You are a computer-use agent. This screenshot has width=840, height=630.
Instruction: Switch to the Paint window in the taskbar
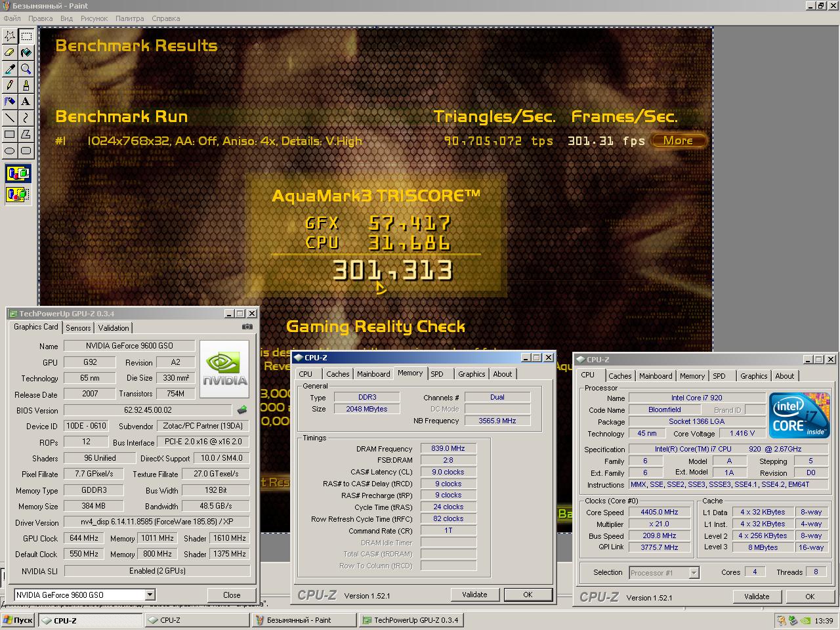click(x=304, y=620)
